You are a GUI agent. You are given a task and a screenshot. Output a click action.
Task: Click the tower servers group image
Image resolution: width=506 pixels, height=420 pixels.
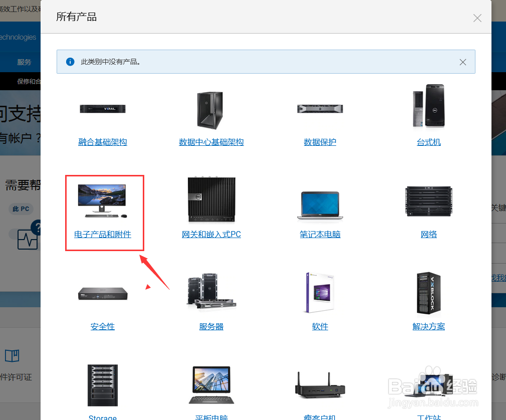(x=211, y=292)
